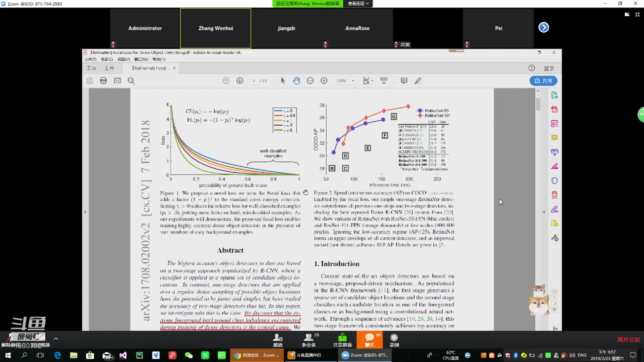Select the hand pan tool in Acrobat

pyautogui.click(x=297, y=81)
